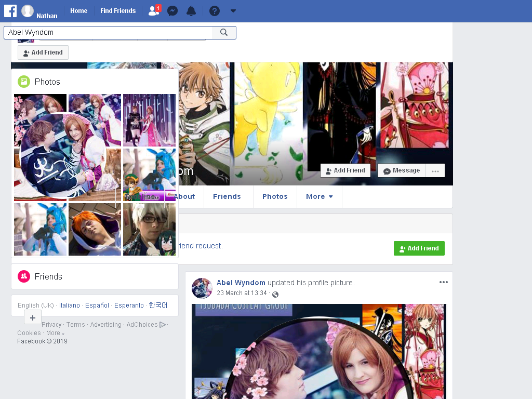Screen dimensions: 532x399
Task: Expand the More dropdown tab
Action: (x=320, y=196)
